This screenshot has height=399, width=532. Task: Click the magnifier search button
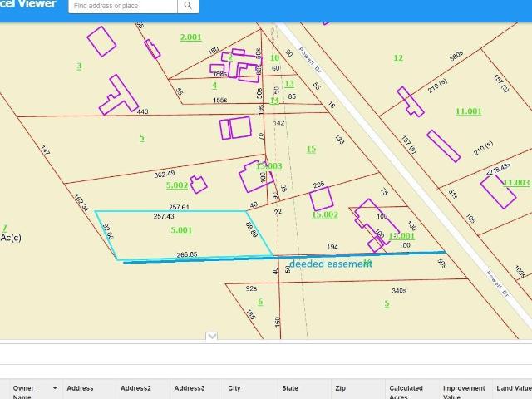[x=188, y=6]
